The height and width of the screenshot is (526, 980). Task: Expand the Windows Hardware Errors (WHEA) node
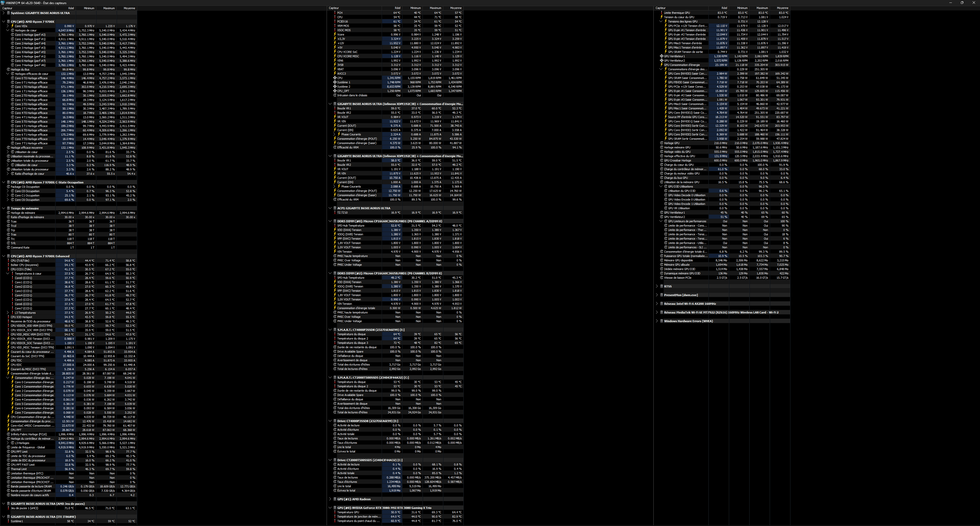[657, 321]
